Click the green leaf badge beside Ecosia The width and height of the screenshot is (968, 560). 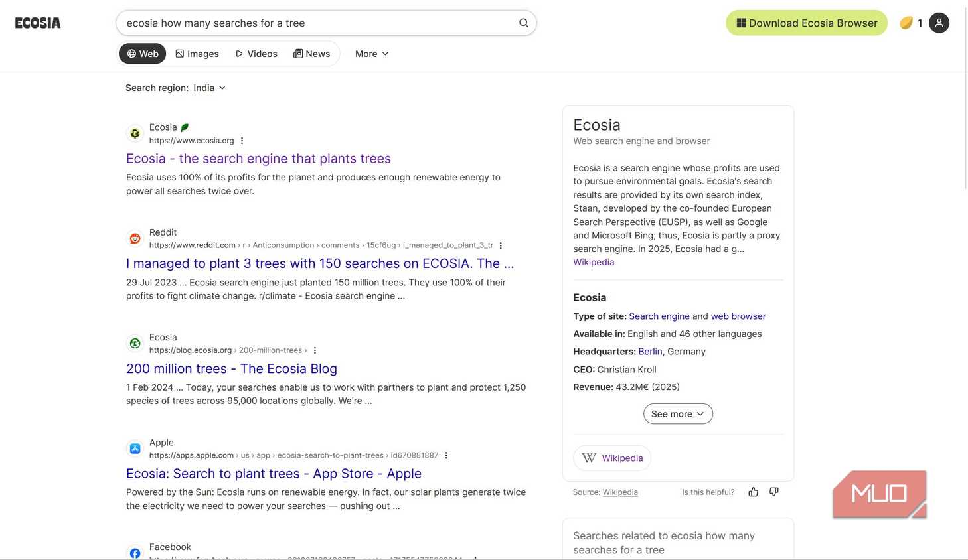click(x=185, y=127)
